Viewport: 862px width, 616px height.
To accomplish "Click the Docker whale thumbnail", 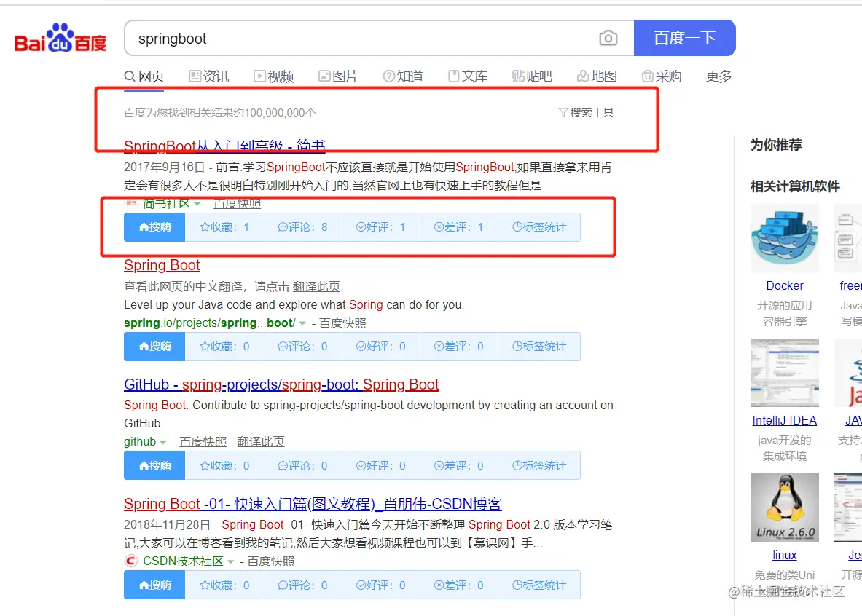I will 785,238.
